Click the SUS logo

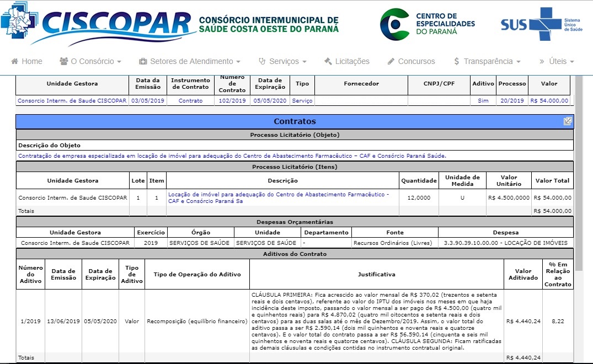tap(542, 24)
